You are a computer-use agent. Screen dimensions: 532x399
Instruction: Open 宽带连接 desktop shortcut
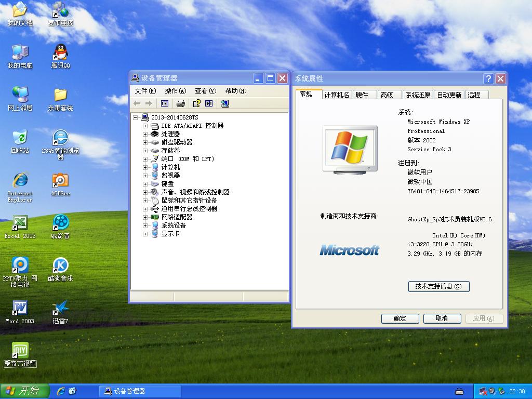(60, 14)
